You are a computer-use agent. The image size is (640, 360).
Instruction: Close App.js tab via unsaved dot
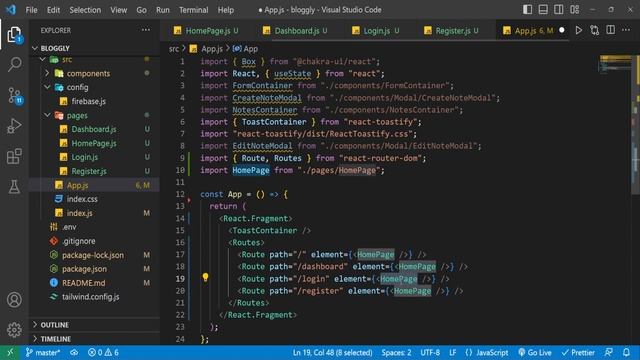562,30
